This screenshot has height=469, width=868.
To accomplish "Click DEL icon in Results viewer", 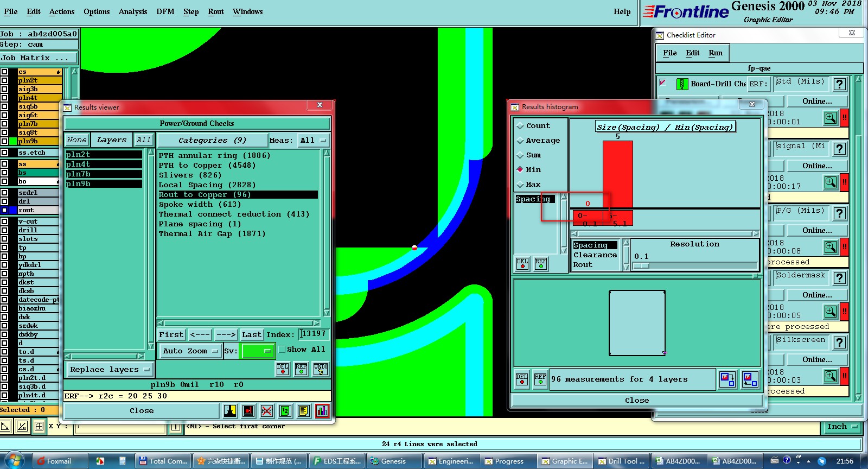I will (x=283, y=369).
